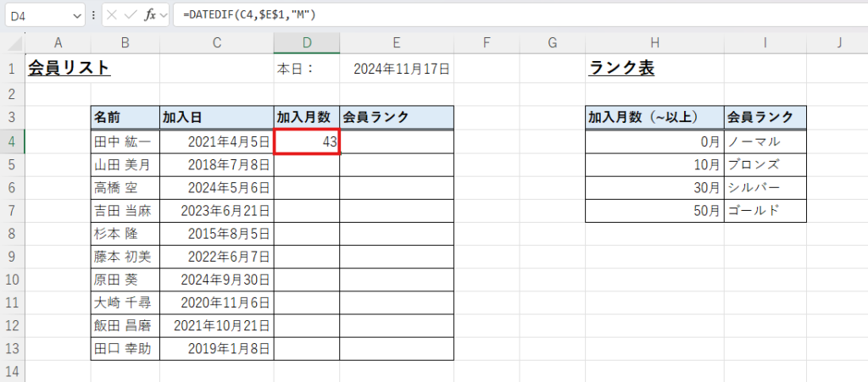Click the Select All corner triangle
The width and height of the screenshot is (868, 382).
point(13,43)
